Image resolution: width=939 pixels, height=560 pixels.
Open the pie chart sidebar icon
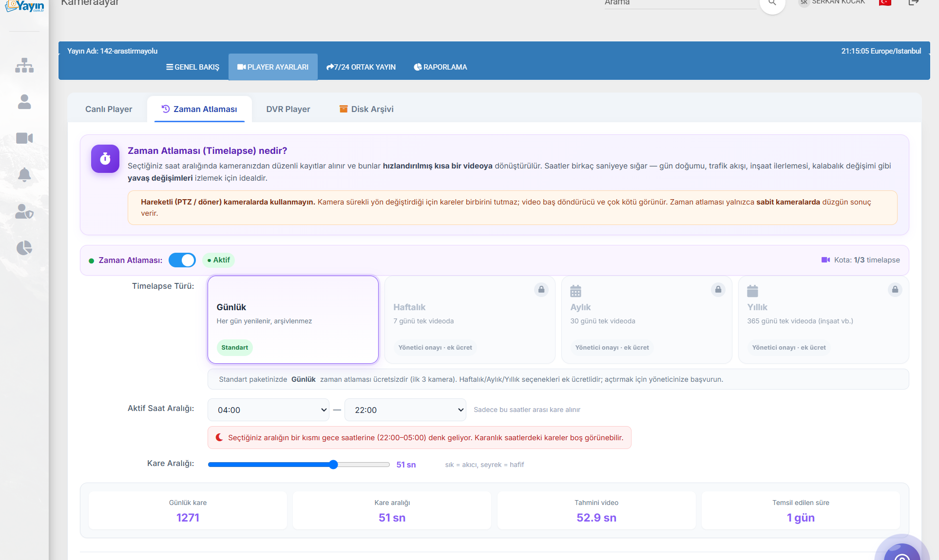point(24,248)
